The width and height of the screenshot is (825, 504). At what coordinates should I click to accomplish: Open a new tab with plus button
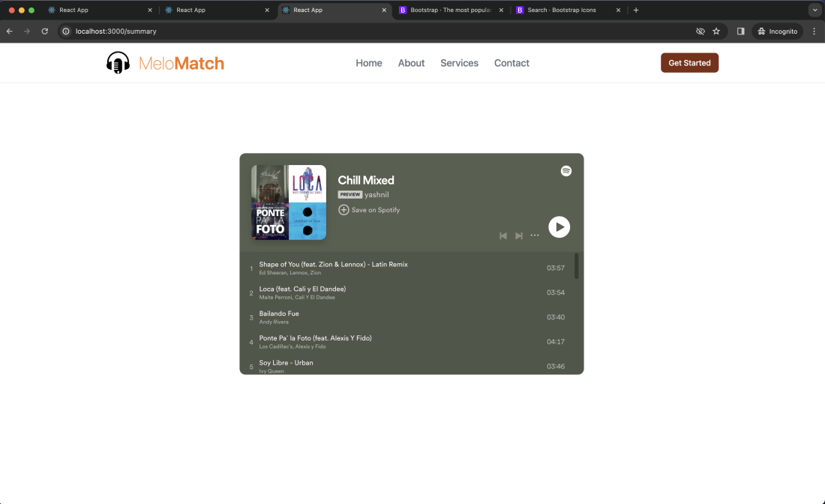coord(636,10)
